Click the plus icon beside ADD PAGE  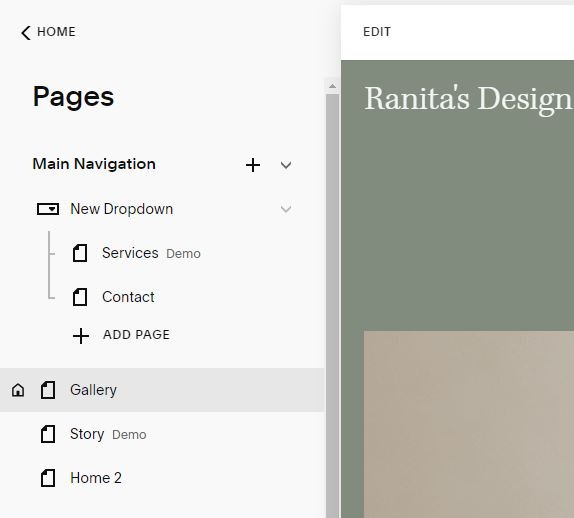point(81,336)
